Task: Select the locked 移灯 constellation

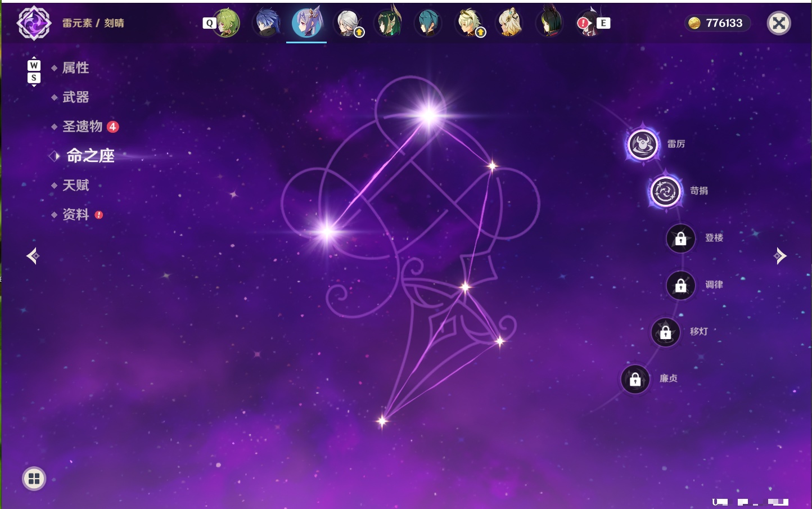Action: click(x=665, y=332)
